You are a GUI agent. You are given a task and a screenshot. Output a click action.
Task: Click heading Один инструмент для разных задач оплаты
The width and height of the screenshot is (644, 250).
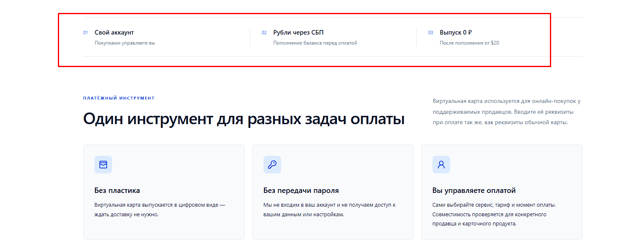244,119
